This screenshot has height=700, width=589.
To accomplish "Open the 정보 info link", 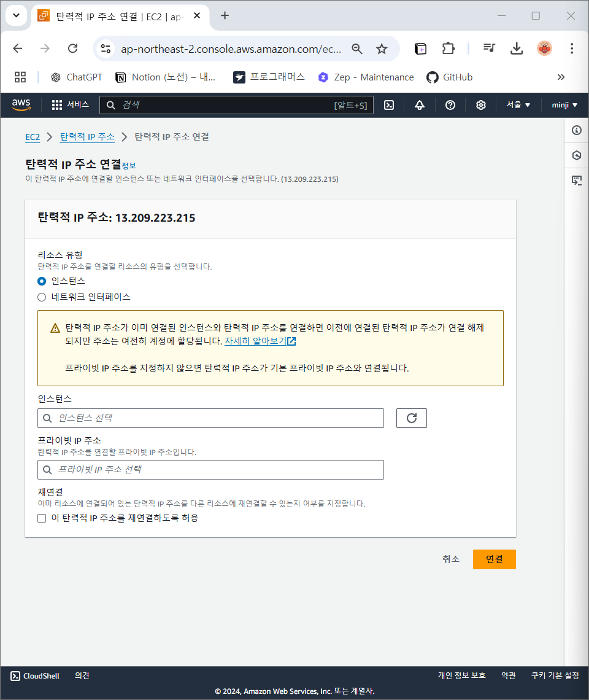I will click(x=129, y=166).
